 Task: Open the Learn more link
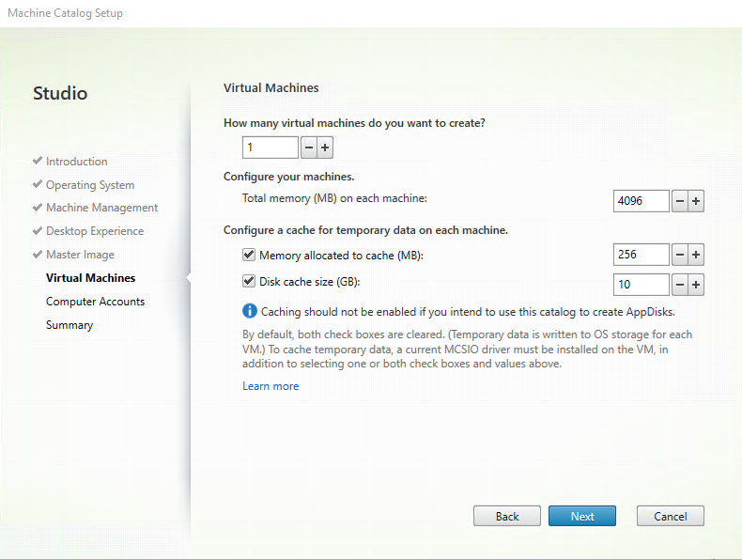(271, 386)
